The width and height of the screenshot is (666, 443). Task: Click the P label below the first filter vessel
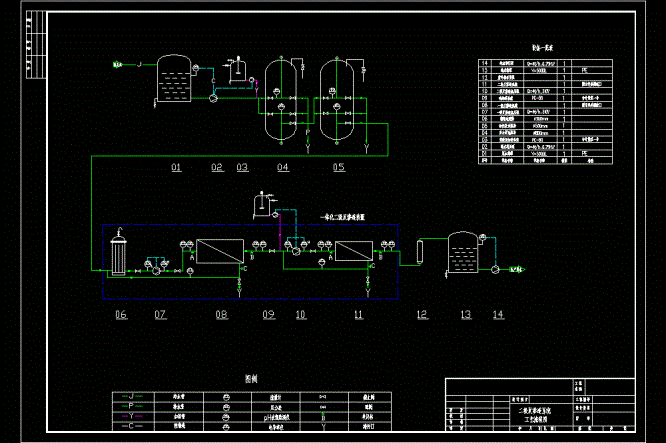click(308, 133)
